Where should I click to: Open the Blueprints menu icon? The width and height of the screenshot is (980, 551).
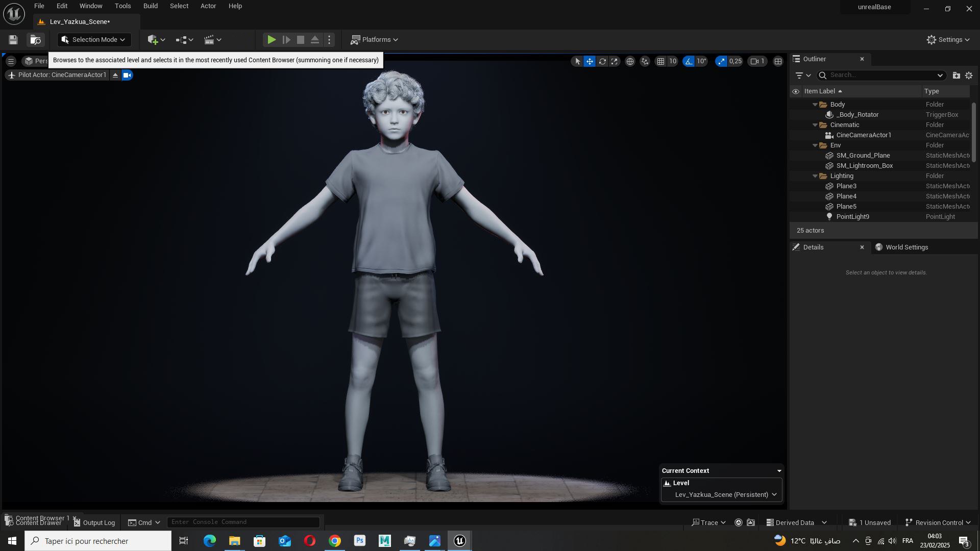coord(184,40)
